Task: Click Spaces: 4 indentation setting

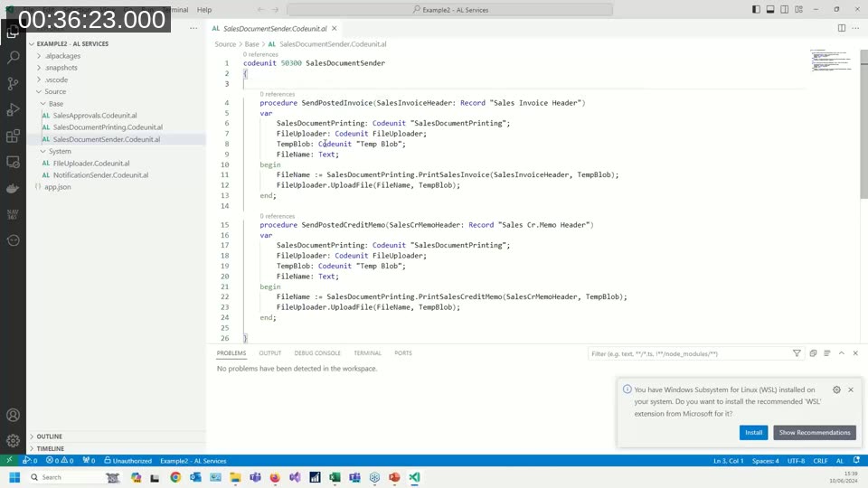Action: pos(766,460)
